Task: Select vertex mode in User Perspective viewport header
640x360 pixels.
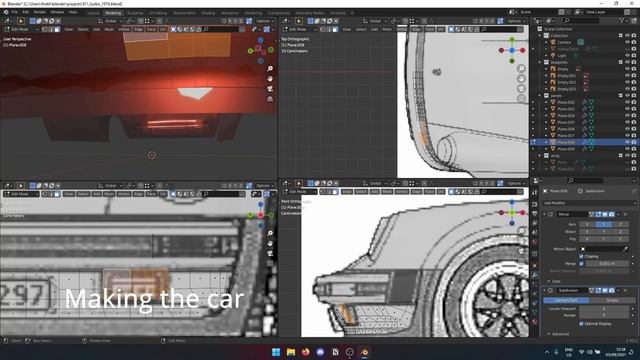Action: [x=44, y=29]
